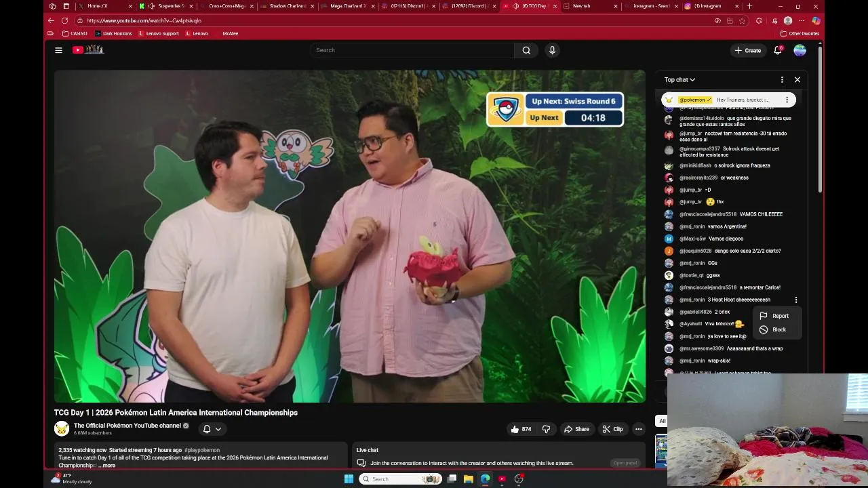Click the Share button
Viewport: 868px width, 488px height.
coord(577,429)
